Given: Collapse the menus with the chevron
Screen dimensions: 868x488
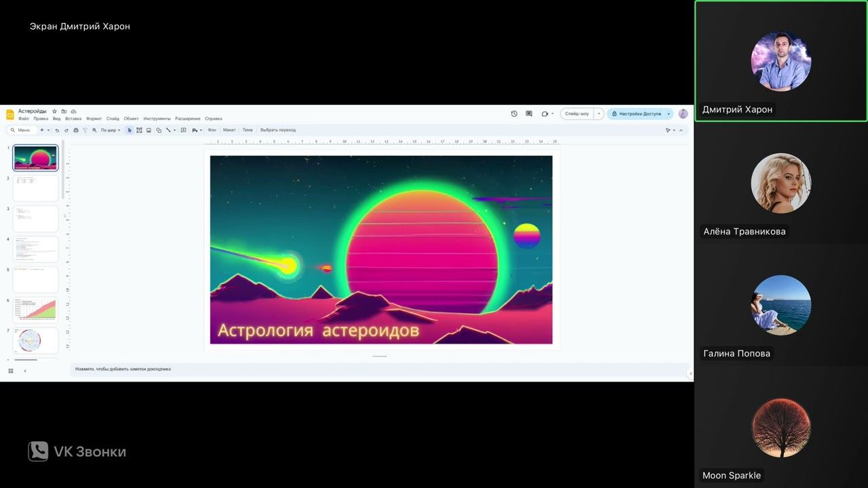Looking at the screenshot, I should (x=681, y=130).
